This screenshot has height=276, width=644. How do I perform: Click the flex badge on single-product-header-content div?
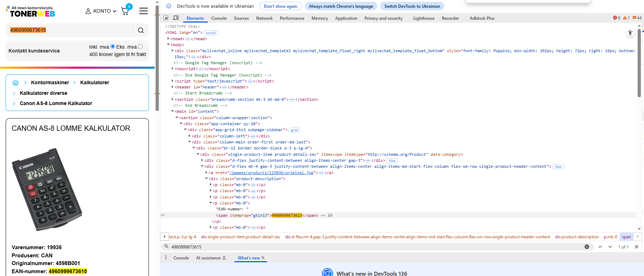tap(558, 167)
